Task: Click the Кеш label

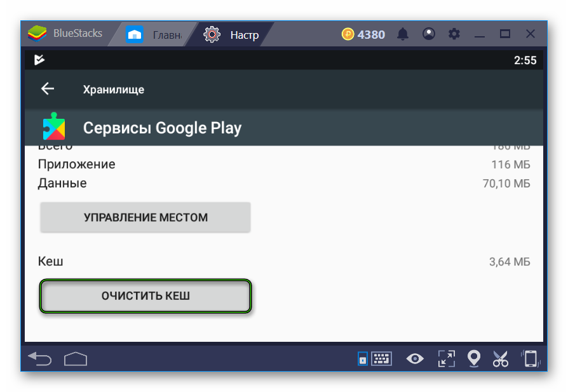Action: 50,261
